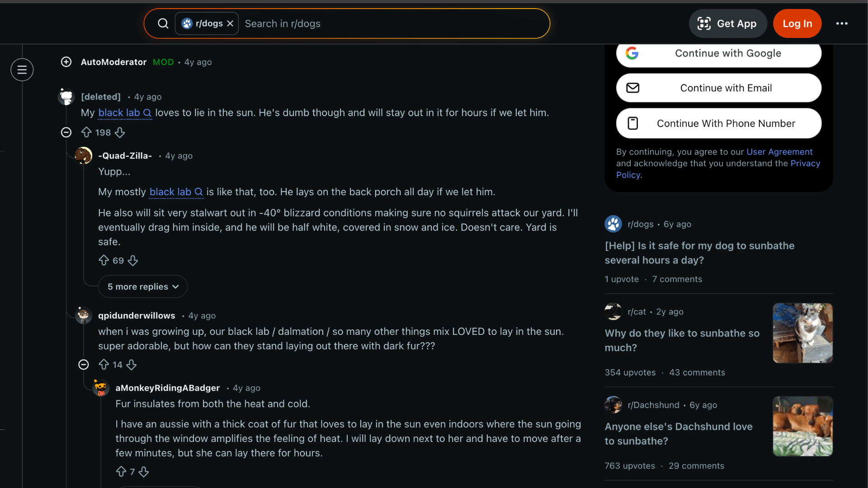The image size is (868, 488).
Task: Expand the 5 more replies
Action: click(142, 286)
